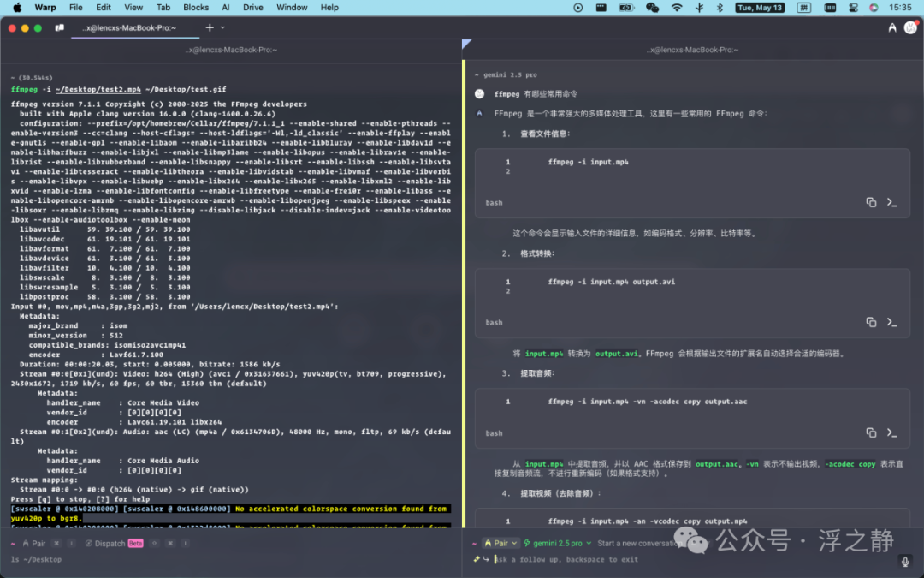Toggle Dispatch Beta mode
Image resolution: width=924 pixels, height=578 pixels.
pyautogui.click(x=115, y=543)
